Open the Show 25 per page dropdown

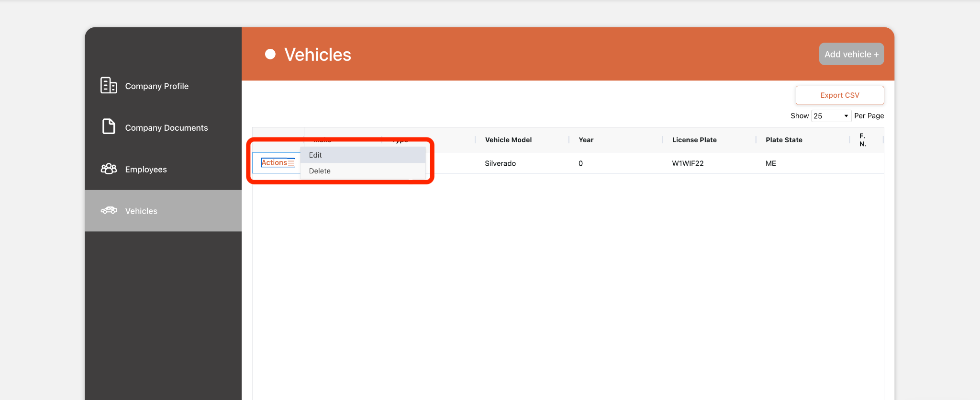click(831, 116)
